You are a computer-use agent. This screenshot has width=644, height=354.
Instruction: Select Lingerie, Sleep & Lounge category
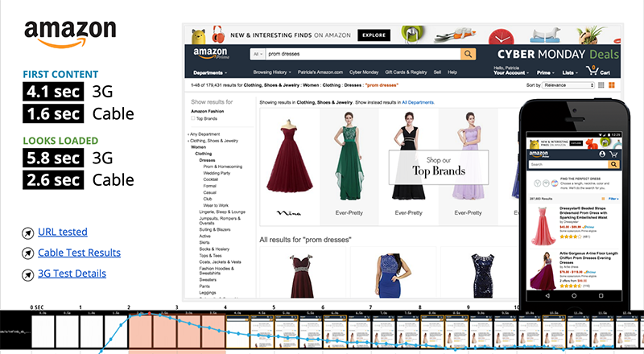(x=222, y=212)
